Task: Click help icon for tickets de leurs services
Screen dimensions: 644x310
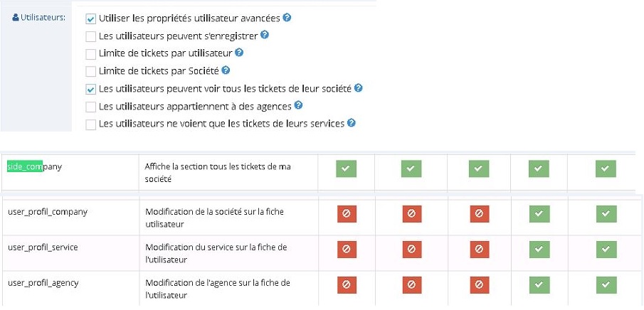Action: click(x=352, y=123)
